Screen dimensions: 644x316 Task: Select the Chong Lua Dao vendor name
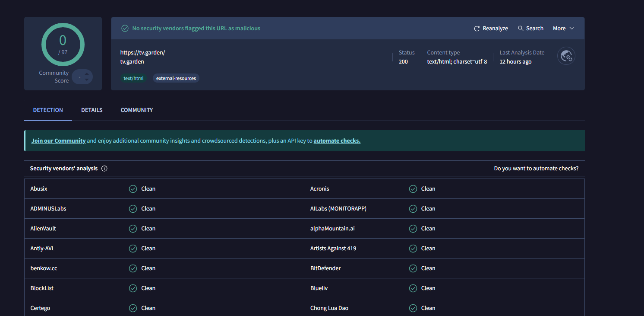[x=329, y=308]
